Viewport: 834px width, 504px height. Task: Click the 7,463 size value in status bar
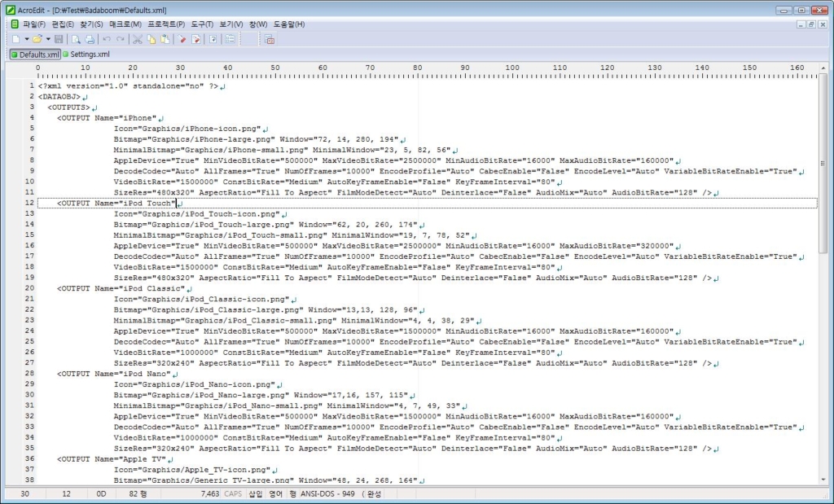[210, 494]
